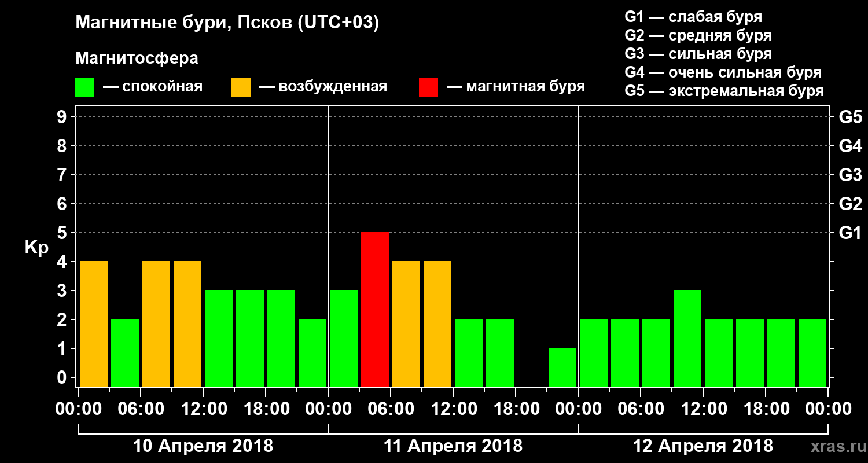Viewport: 868px width, 463px height.
Task: Select the green 12:00–15:00 bar on 10 April
Action: [219, 338]
